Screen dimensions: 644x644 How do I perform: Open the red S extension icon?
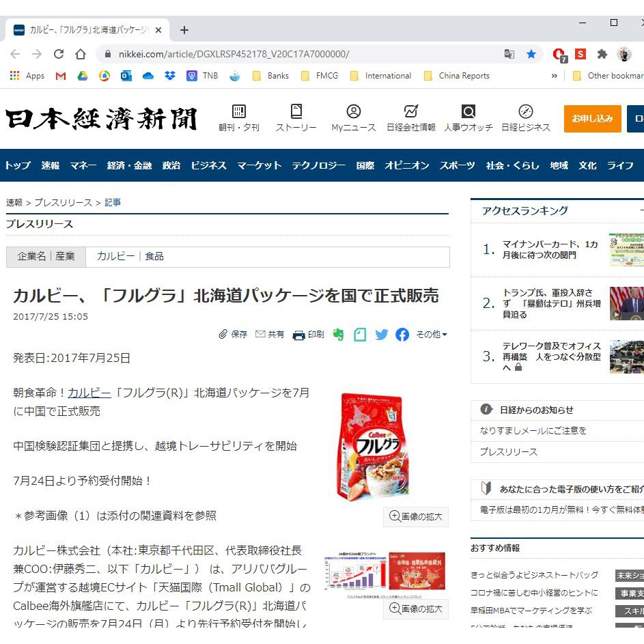(580, 54)
